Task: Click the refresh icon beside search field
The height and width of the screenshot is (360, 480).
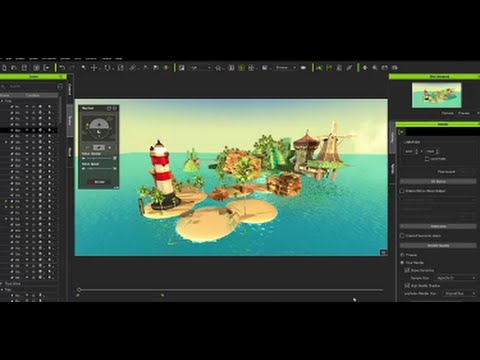Action: pos(60,86)
